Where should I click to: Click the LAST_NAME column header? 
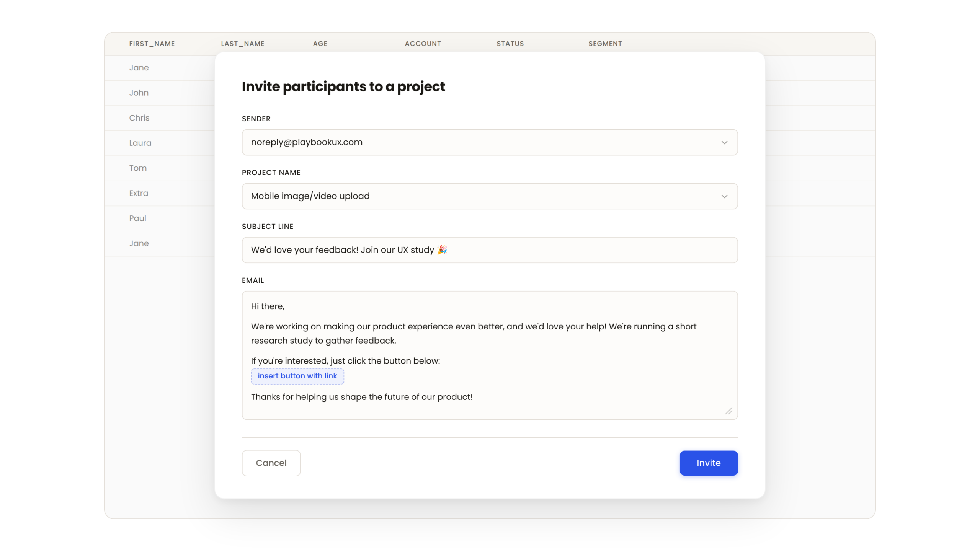click(243, 44)
